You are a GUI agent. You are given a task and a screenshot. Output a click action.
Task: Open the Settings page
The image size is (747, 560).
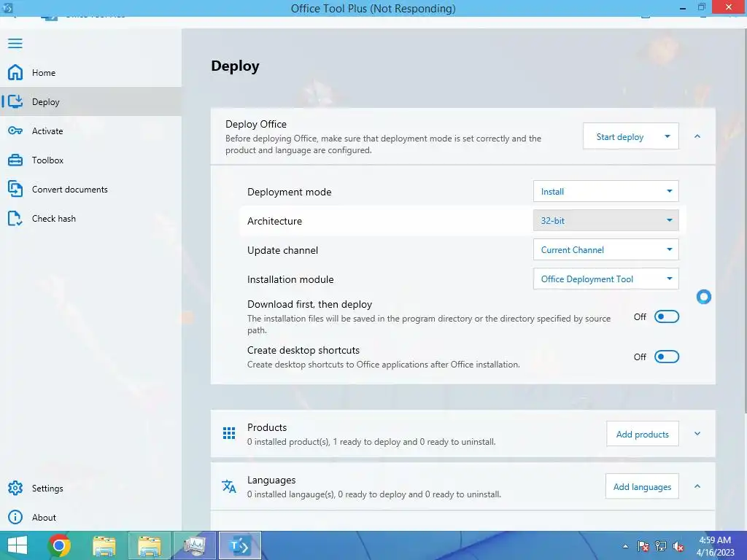click(x=90, y=488)
